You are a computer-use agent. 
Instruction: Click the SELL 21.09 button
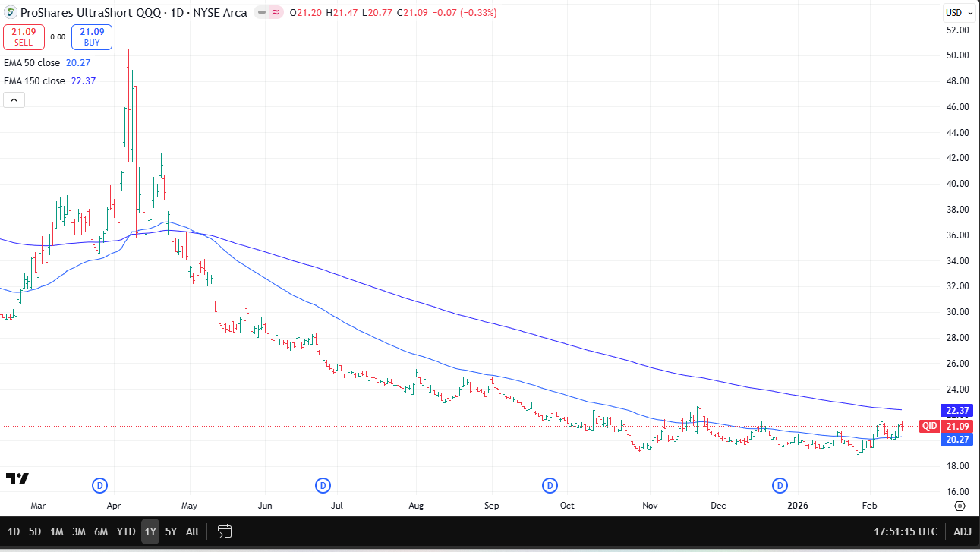click(24, 36)
